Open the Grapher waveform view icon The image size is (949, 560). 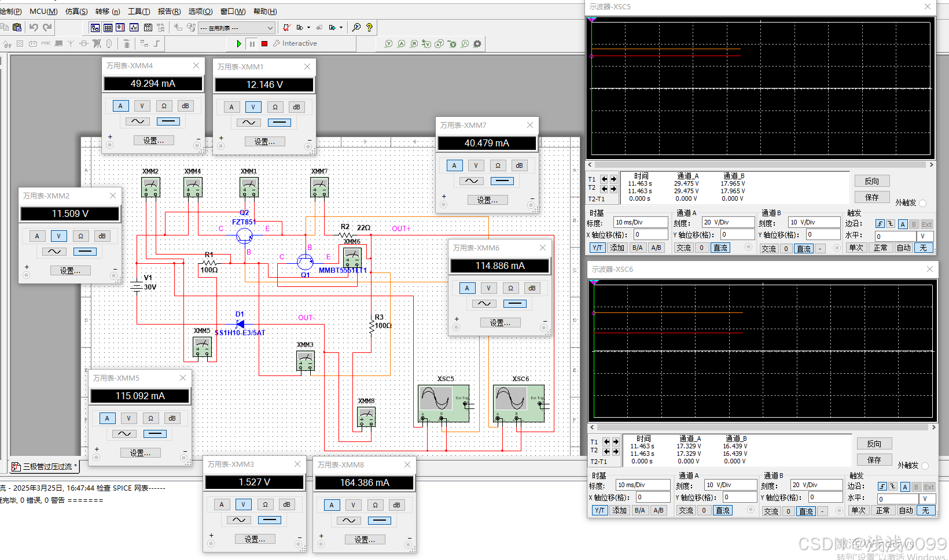[x=134, y=27]
